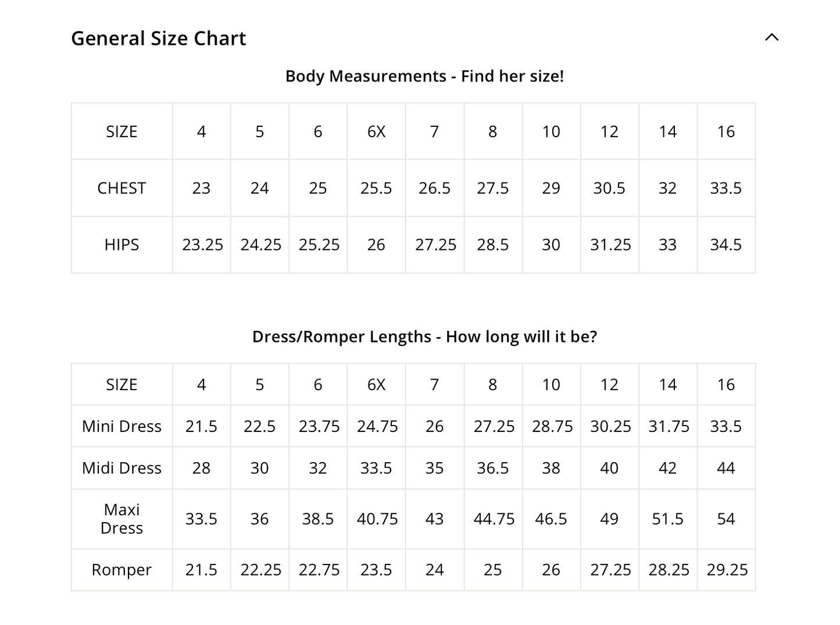Select size 6X in body measurements table

[376, 132]
